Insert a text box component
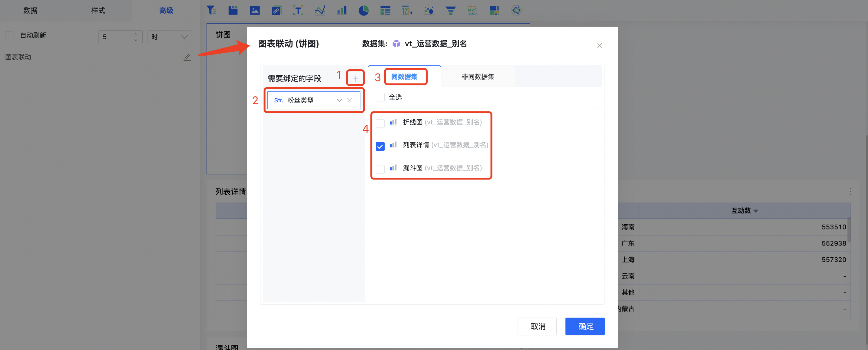 (x=298, y=10)
